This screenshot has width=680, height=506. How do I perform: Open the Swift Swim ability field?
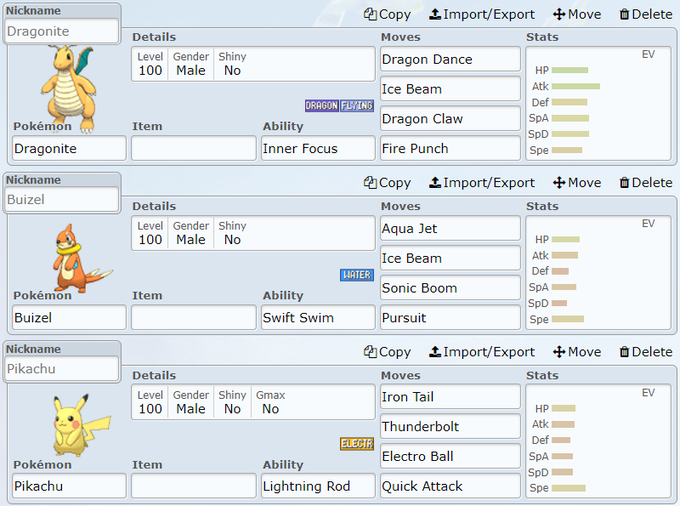318,317
